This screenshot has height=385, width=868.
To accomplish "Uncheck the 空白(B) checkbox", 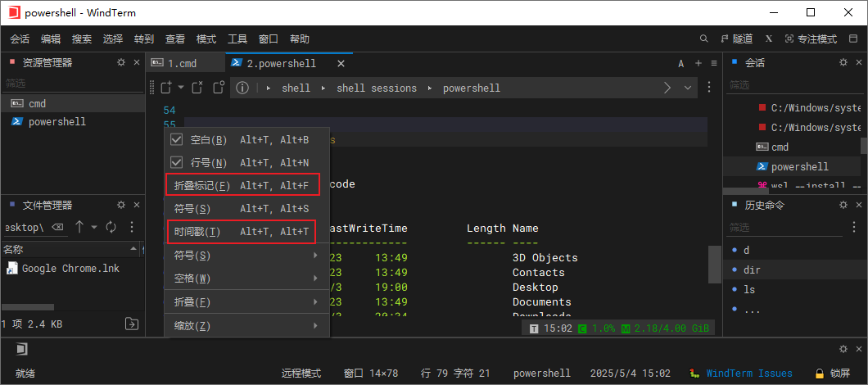I will click(x=176, y=140).
